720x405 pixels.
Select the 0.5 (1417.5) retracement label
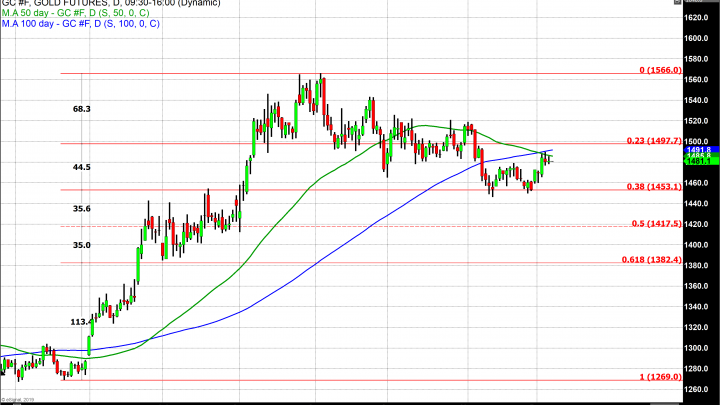655,223
